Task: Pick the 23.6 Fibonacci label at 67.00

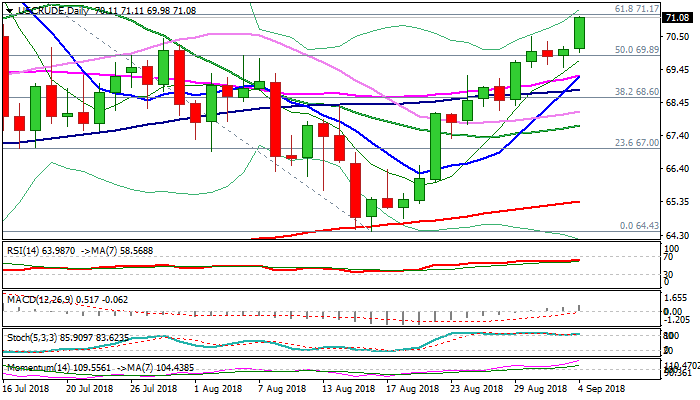Action: click(635, 143)
